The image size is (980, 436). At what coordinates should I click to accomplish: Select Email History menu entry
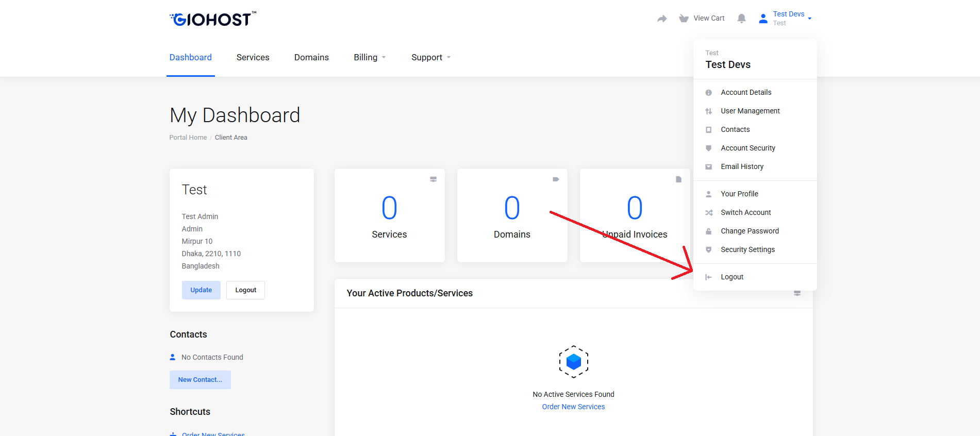[x=755, y=167]
